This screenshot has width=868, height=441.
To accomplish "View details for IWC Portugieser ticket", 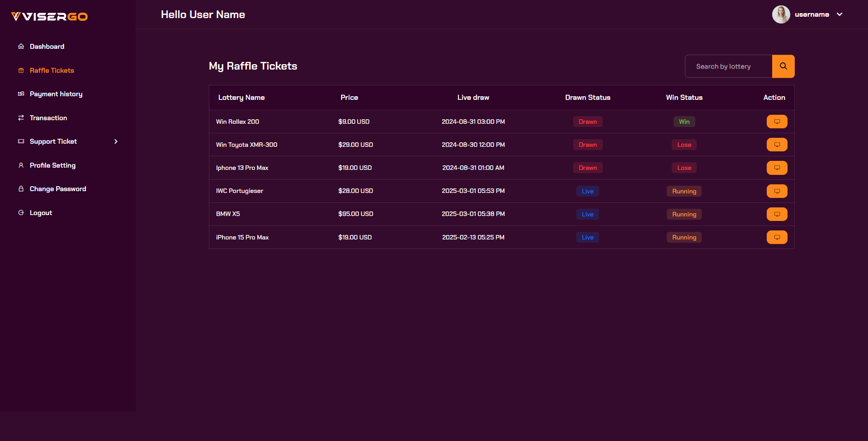I will 777,191.
